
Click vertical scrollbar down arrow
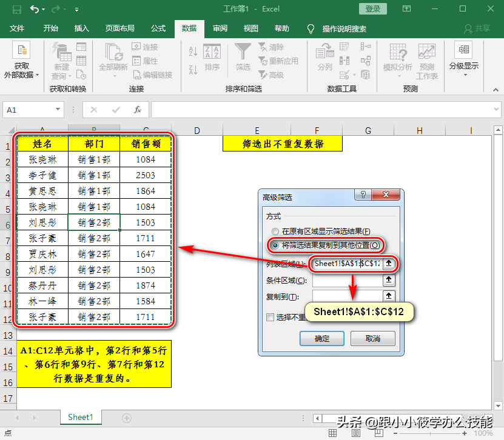498,405
